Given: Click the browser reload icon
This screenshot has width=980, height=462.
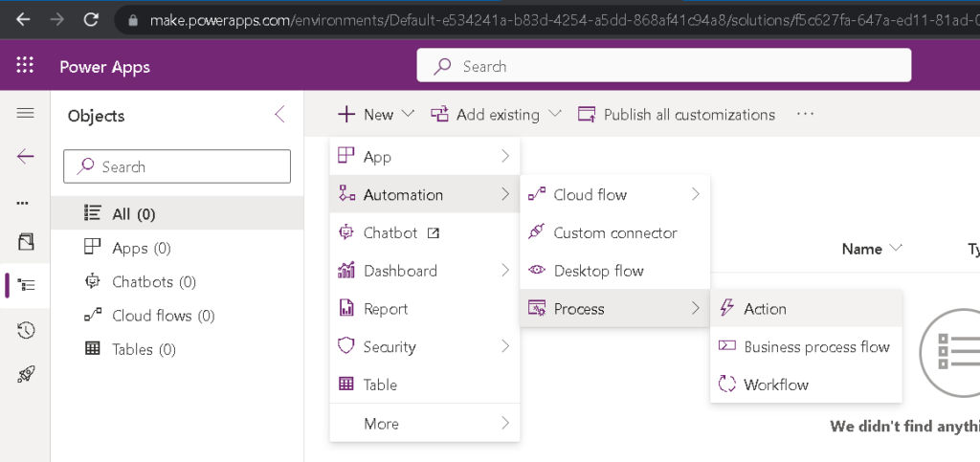Looking at the screenshot, I should tap(91, 20).
